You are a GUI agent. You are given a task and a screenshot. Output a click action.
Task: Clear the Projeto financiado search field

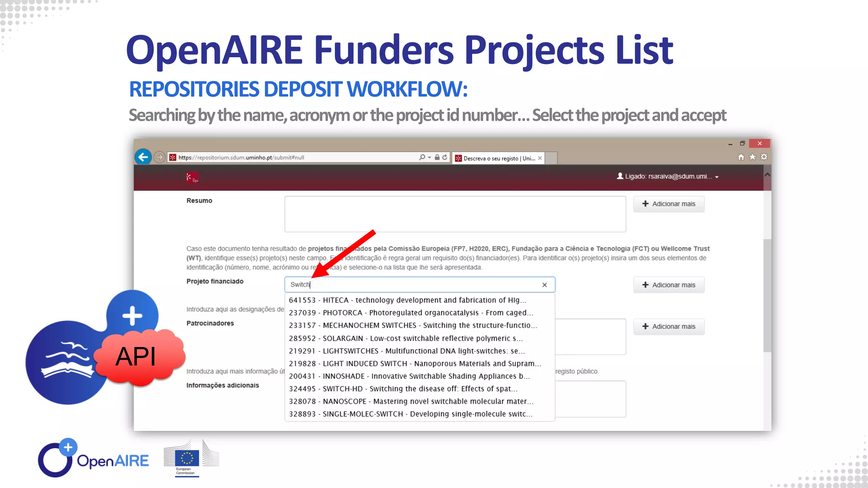click(545, 285)
